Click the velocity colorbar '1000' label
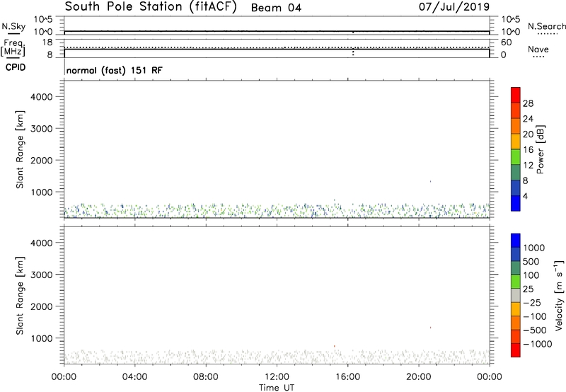 pyautogui.click(x=534, y=248)
